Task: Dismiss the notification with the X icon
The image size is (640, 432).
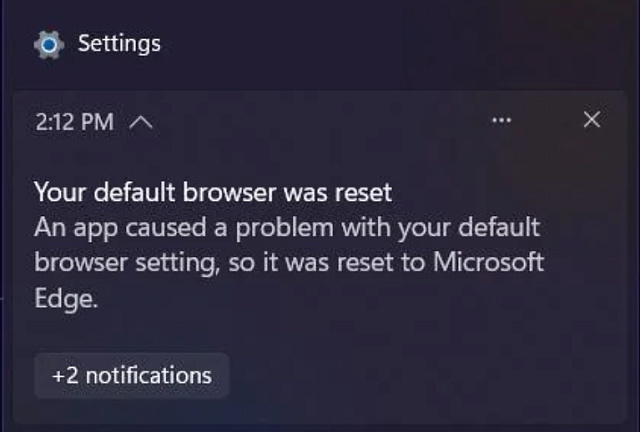Action: point(592,120)
